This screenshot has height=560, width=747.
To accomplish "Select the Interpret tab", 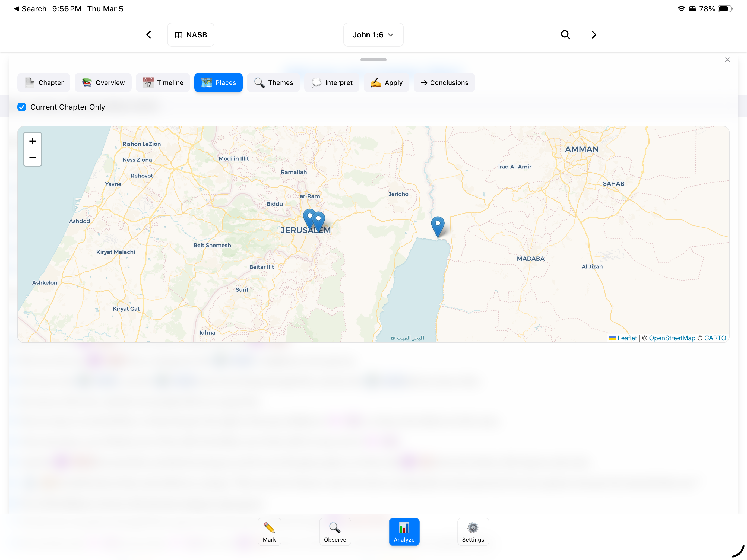I will [332, 82].
